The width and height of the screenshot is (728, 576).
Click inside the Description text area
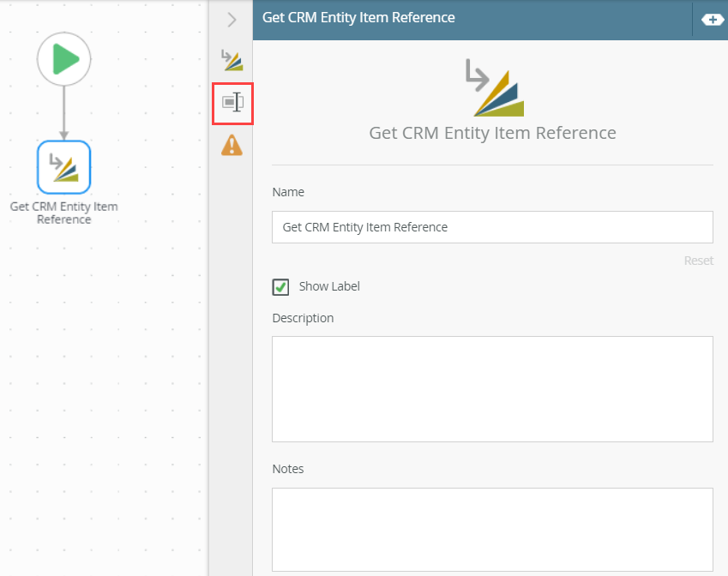pyautogui.click(x=492, y=388)
